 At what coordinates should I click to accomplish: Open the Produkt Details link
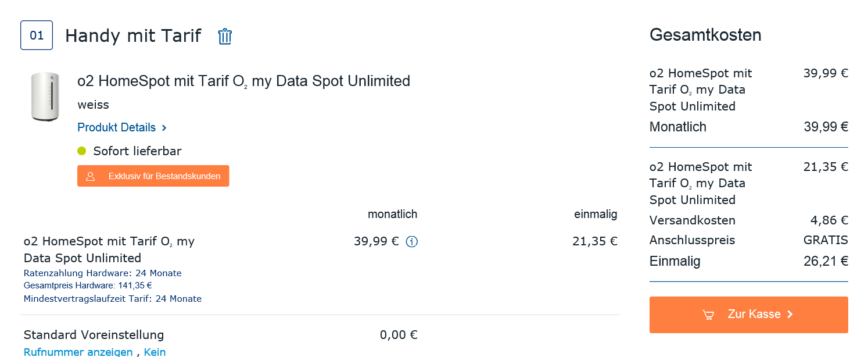click(x=117, y=127)
